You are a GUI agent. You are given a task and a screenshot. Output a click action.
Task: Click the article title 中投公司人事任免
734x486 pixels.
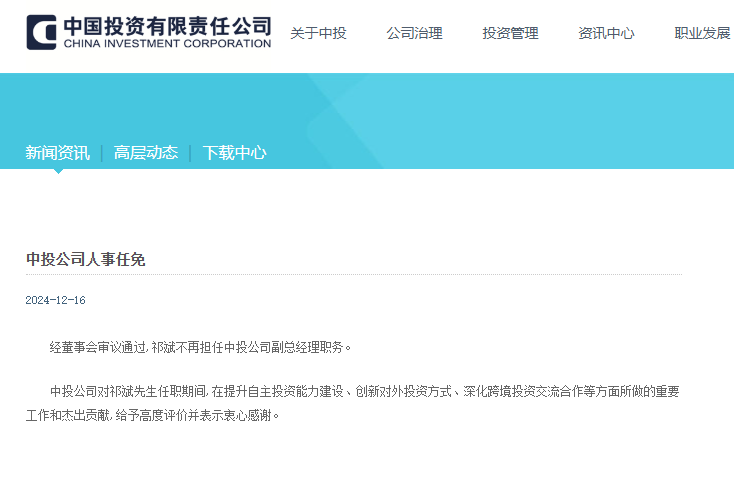coord(86,259)
